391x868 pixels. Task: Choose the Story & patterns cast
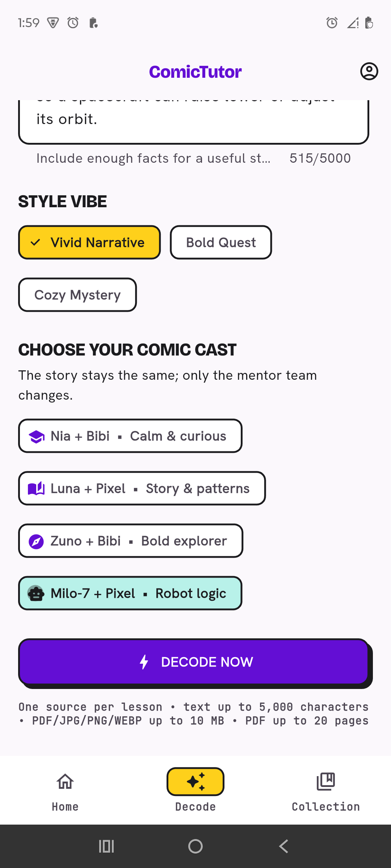coord(142,488)
